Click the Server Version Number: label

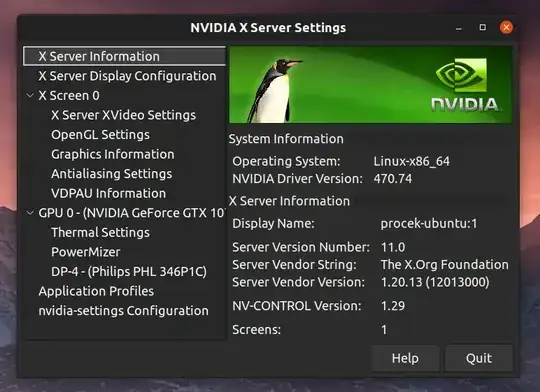coord(301,247)
